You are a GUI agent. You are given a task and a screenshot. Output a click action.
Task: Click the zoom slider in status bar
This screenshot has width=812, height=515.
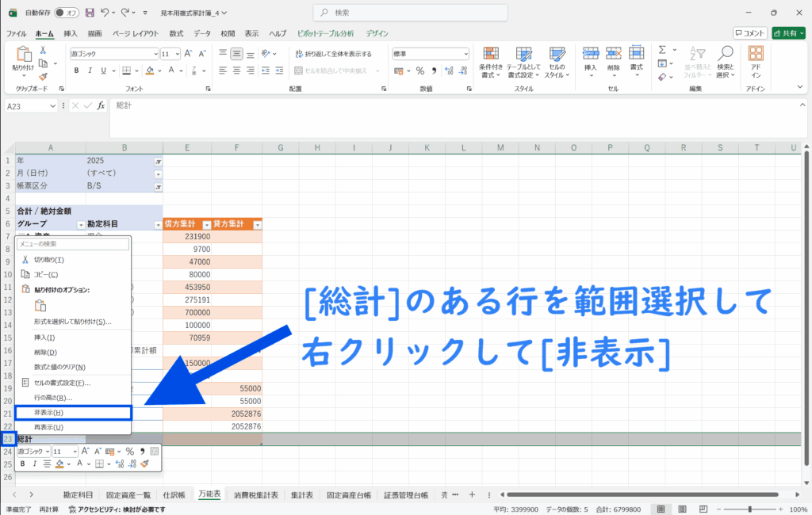click(x=750, y=509)
